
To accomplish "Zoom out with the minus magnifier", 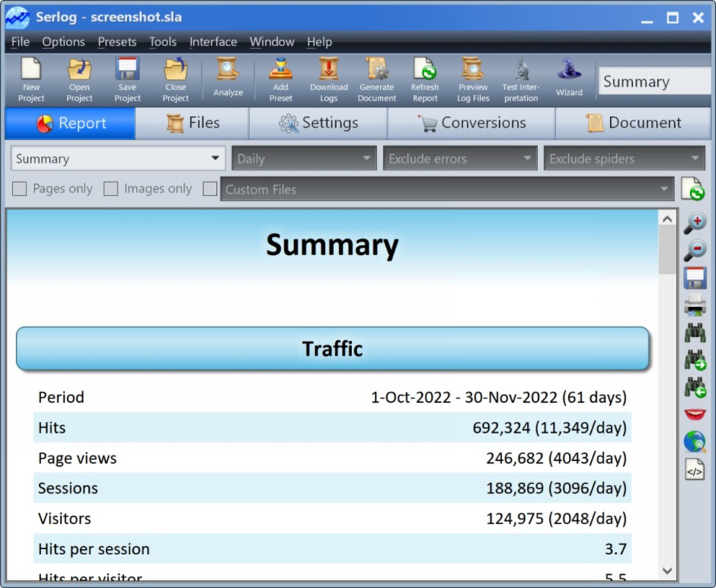I will pos(695,250).
